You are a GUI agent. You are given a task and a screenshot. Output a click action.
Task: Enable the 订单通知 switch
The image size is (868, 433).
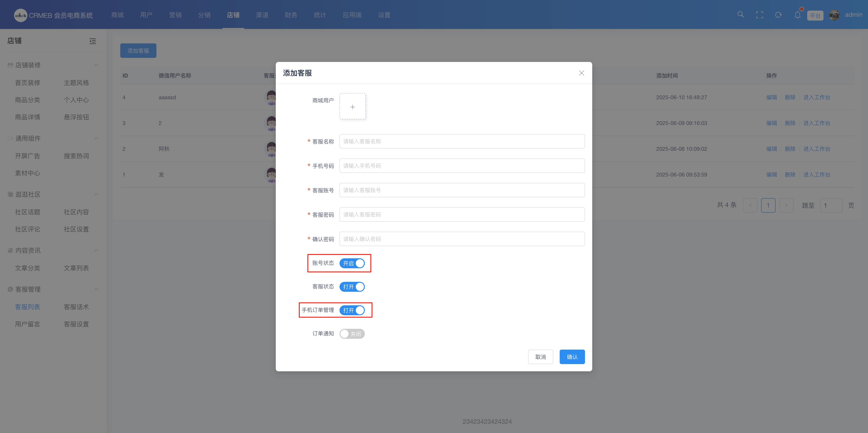(x=352, y=334)
